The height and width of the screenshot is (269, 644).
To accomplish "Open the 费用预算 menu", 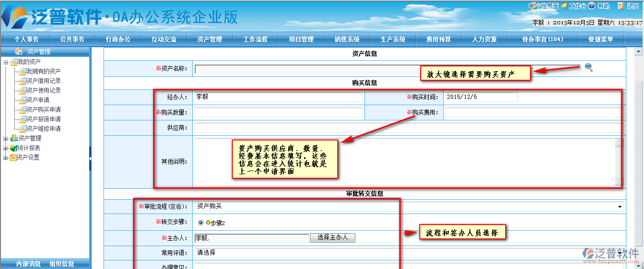I will [438, 39].
